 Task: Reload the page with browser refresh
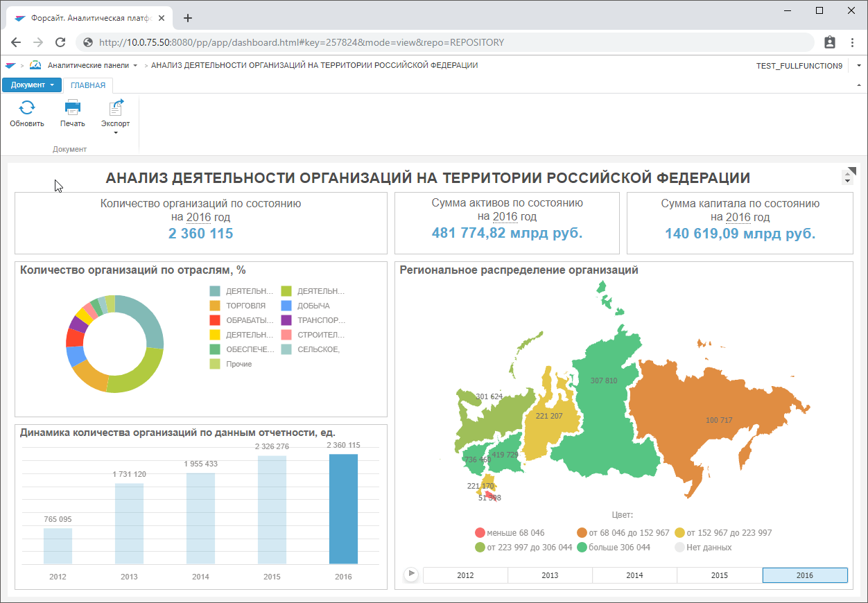[x=60, y=42]
